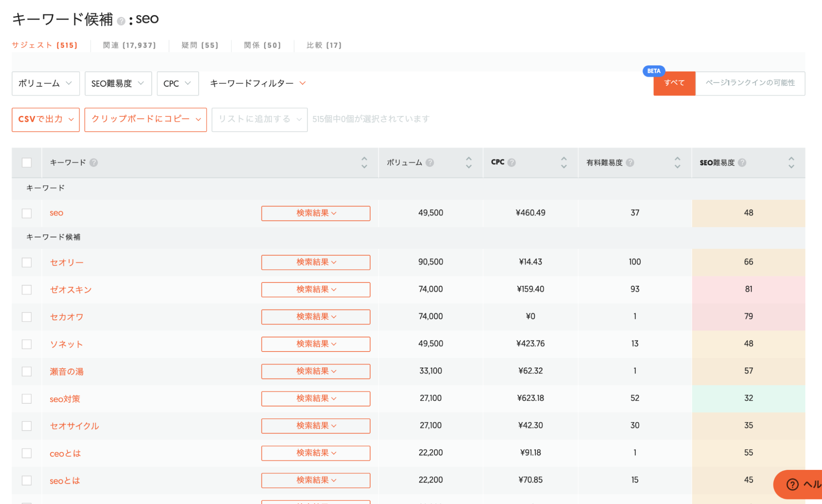Open the 瀬音の湯 keyword link

click(67, 372)
